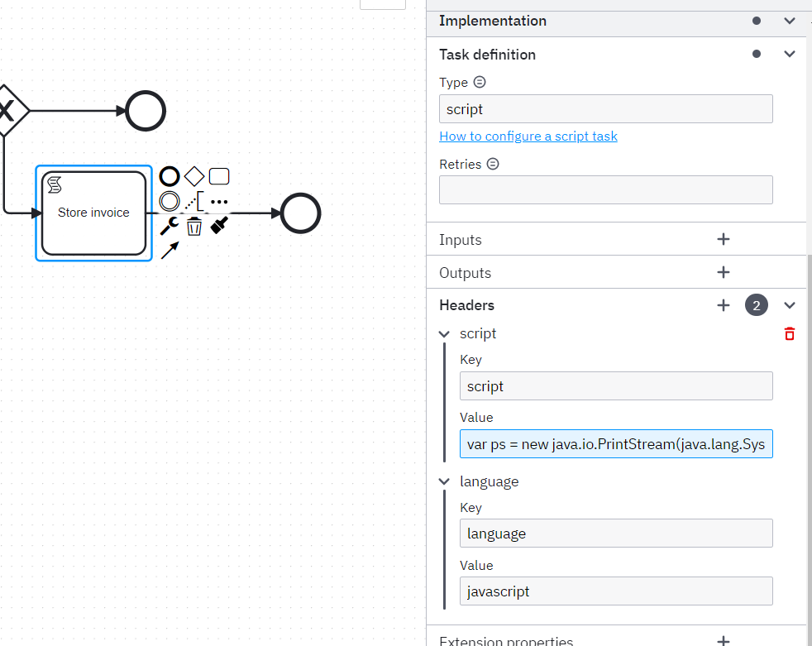The image size is (812, 646).
Task: Edit javascript Value field
Action: point(616,591)
